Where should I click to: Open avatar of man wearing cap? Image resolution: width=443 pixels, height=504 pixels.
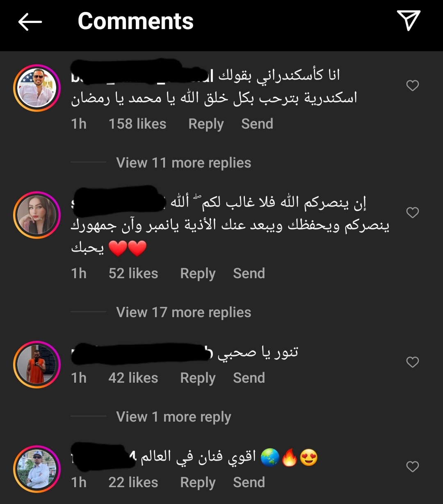point(37,469)
